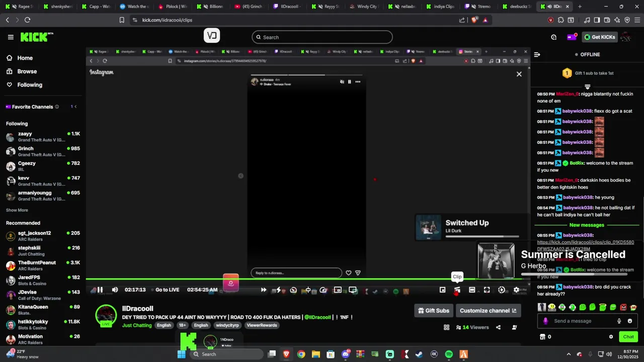Open the user profile avatar menu
Image resolution: width=644 pixels, height=362 pixels.
(626, 37)
